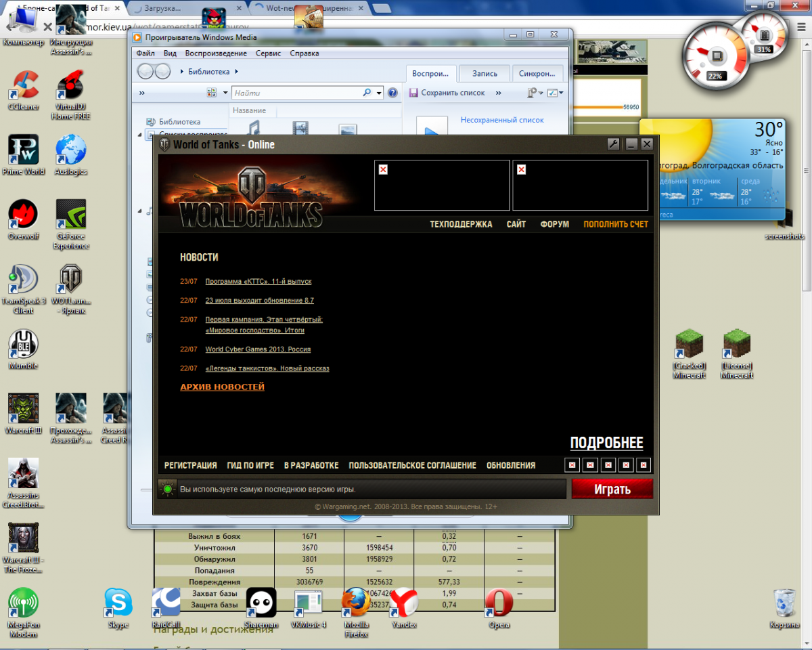Open the VKMusic 4 desktop shortcut
Image resolution: width=812 pixels, height=650 pixels.
[309, 608]
